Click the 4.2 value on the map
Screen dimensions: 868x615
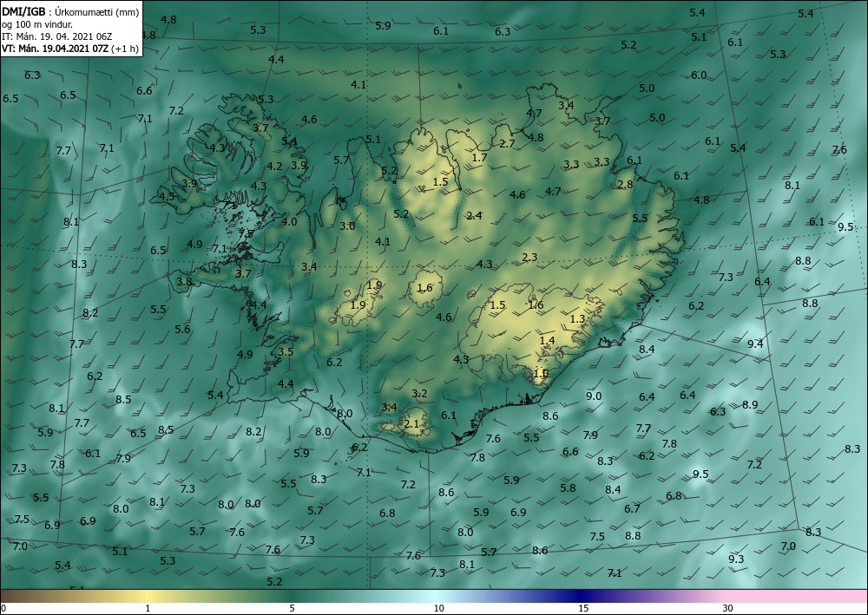click(x=274, y=166)
